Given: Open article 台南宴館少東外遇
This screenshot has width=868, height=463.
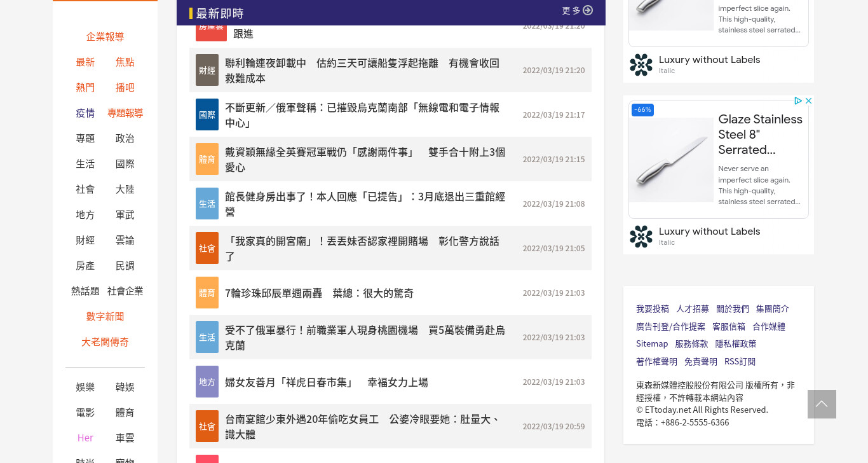Looking at the screenshot, I should coord(362,427).
